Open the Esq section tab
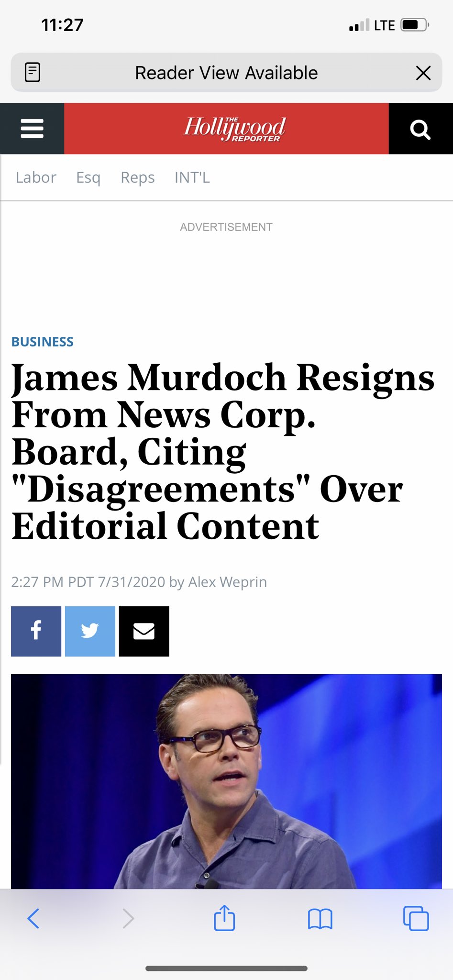The width and height of the screenshot is (453, 980). (x=88, y=178)
